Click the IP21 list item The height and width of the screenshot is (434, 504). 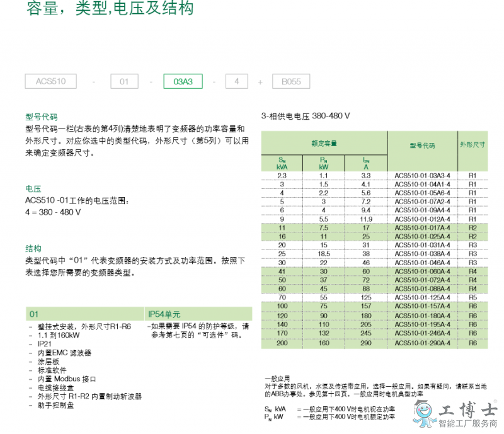pos(44,344)
